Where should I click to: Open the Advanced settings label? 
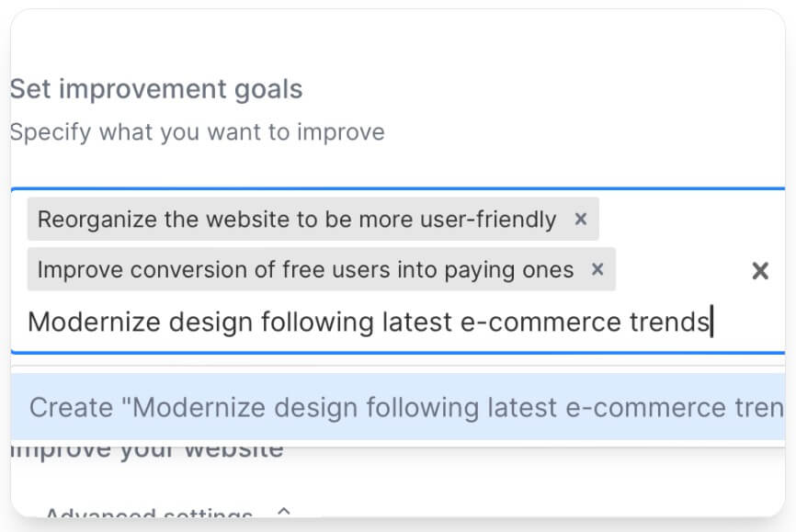[149, 513]
